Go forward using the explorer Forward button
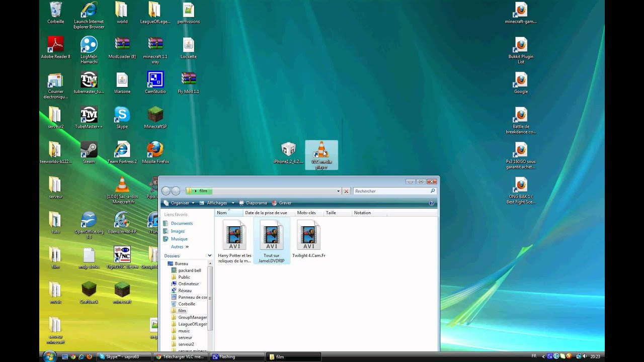 click(176, 191)
